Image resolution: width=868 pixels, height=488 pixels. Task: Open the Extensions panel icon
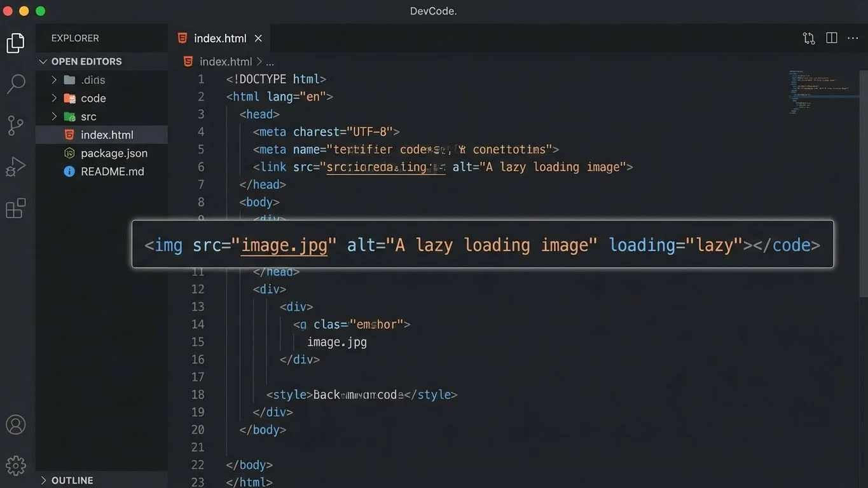pyautogui.click(x=15, y=208)
